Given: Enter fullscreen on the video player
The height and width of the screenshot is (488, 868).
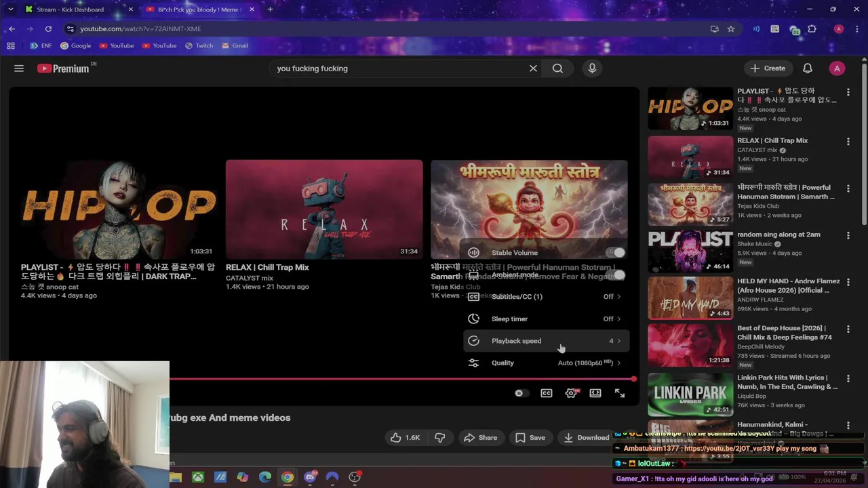Looking at the screenshot, I should 620,393.
